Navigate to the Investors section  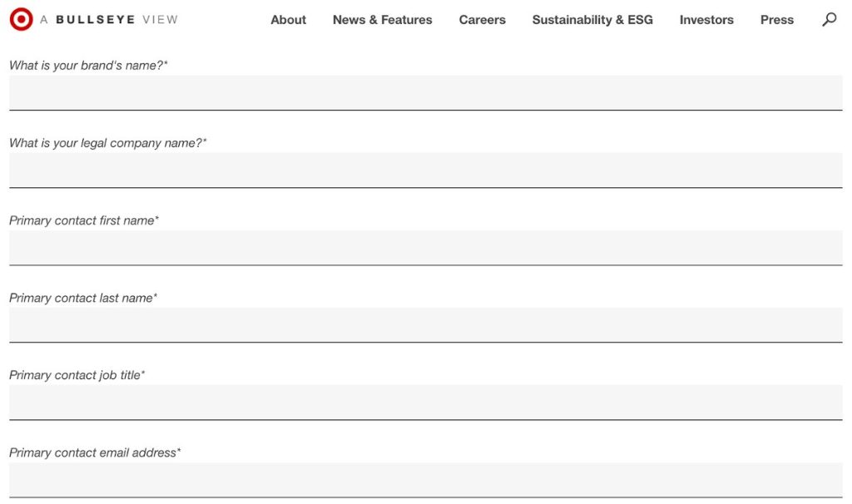coord(706,20)
